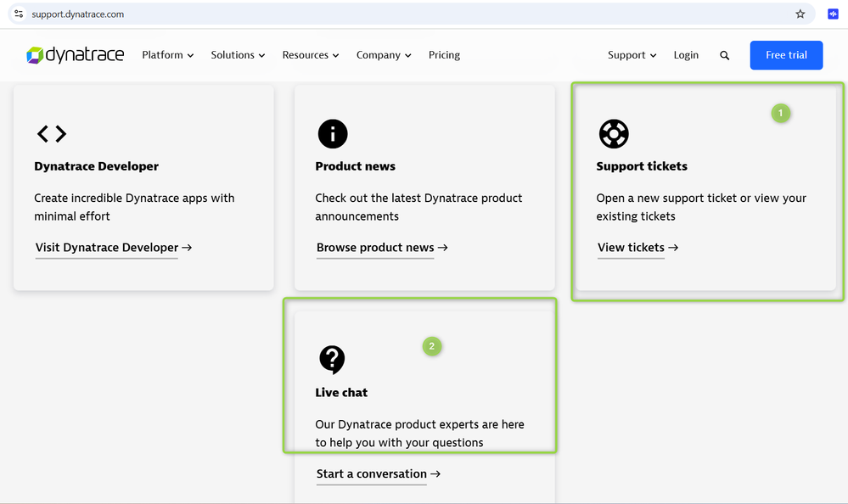Expand the Resources dropdown menu
Screen dimensions: 848x504
point(310,55)
